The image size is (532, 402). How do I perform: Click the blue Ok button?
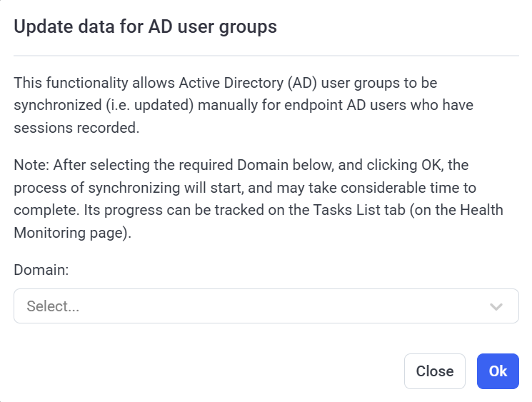coord(498,371)
